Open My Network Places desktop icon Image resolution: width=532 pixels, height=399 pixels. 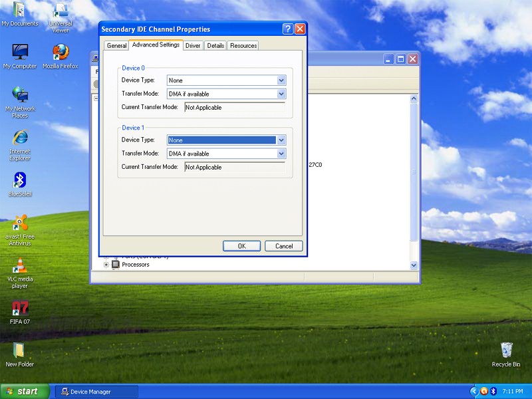pyautogui.click(x=20, y=102)
